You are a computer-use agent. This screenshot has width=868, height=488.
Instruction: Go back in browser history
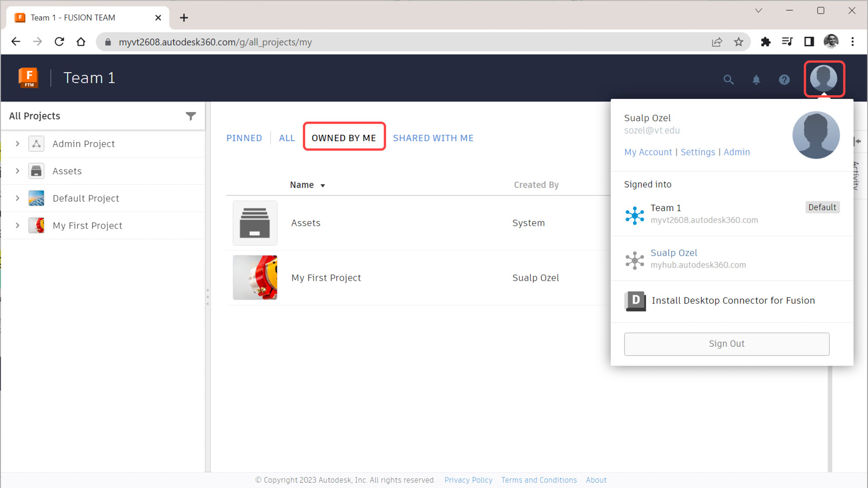point(16,42)
